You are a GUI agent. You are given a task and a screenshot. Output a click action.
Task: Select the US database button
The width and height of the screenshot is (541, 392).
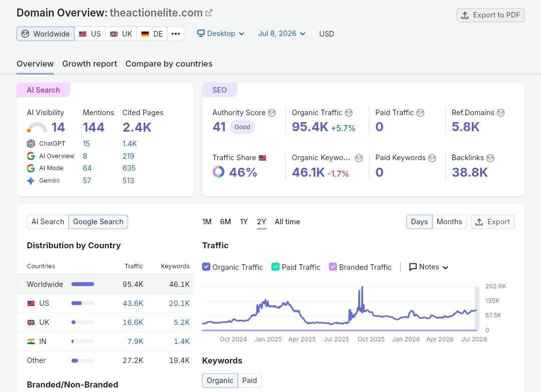pos(90,34)
